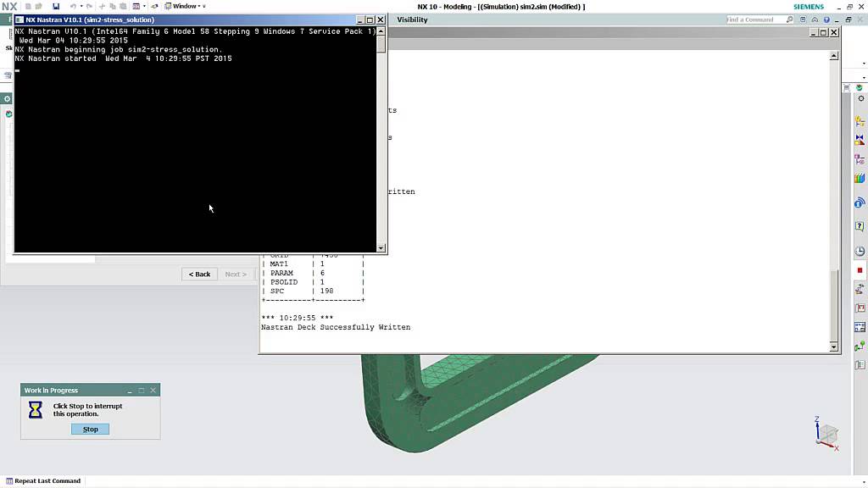Click the blue info broadcast icon in resource bar
This screenshot has height=488, width=868.
860,203
